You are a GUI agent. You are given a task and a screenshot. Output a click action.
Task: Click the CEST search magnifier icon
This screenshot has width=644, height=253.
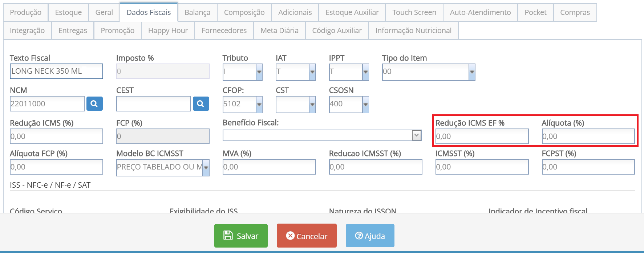(x=201, y=104)
